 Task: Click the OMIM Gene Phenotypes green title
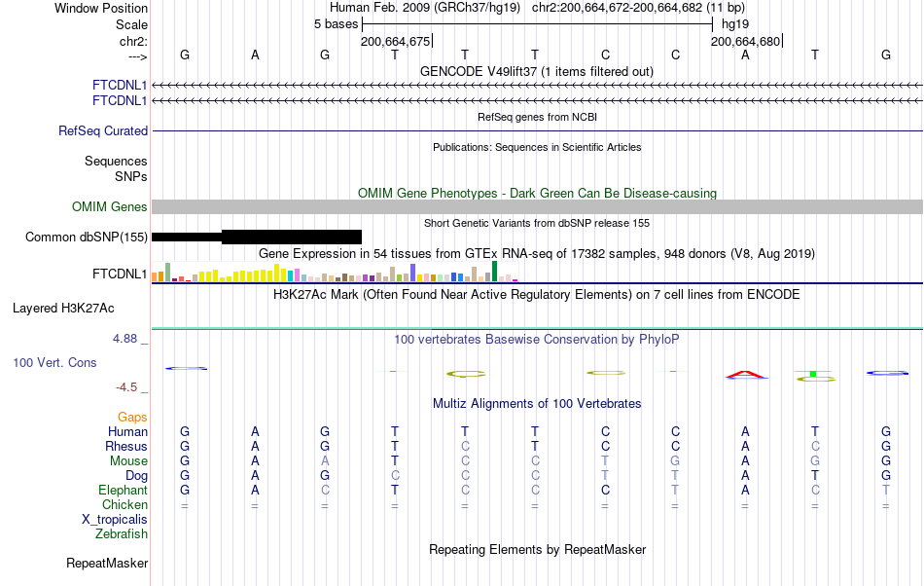point(537,194)
